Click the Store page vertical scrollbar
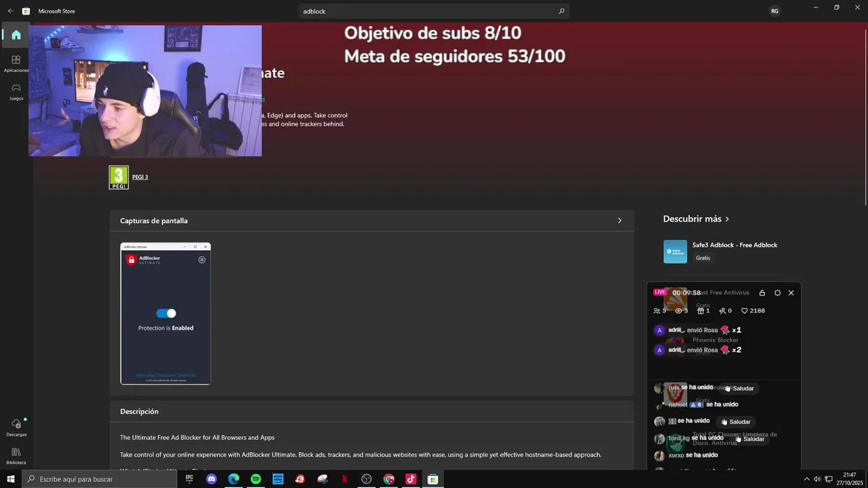 coord(865,117)
